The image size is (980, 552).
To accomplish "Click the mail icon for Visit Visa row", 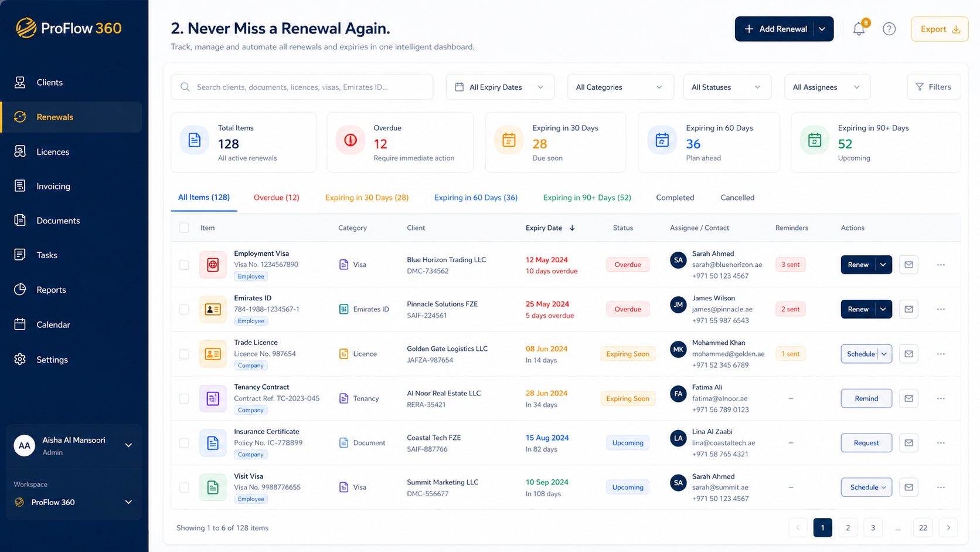I will [908, 487].
